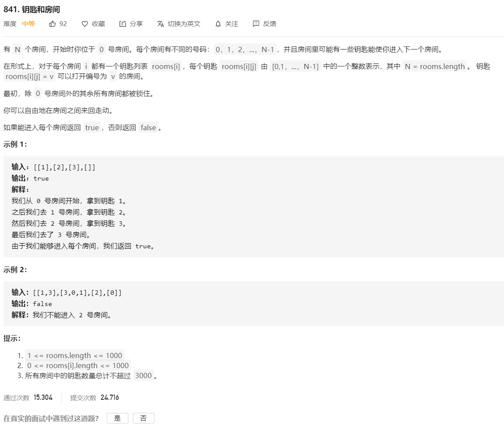Switch problem text via 切换为英文
504x428 pixels.
(184, 24)
